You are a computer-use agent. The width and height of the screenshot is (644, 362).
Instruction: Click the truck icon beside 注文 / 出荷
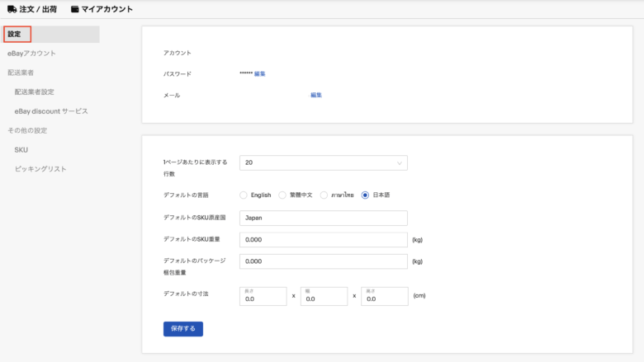point(12,9)
